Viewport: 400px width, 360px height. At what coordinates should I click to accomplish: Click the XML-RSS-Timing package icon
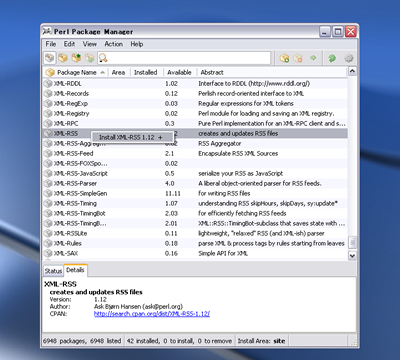click(x=48, y=203)
